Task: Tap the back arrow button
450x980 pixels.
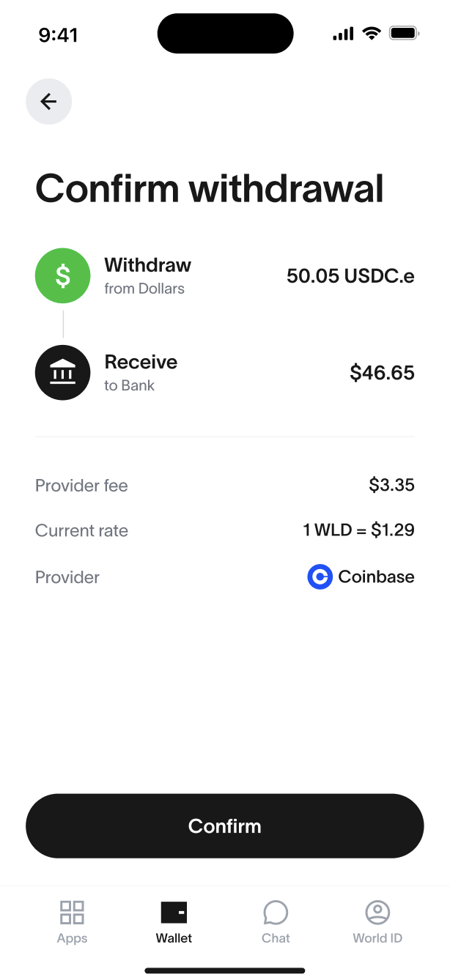Action: 48,101
